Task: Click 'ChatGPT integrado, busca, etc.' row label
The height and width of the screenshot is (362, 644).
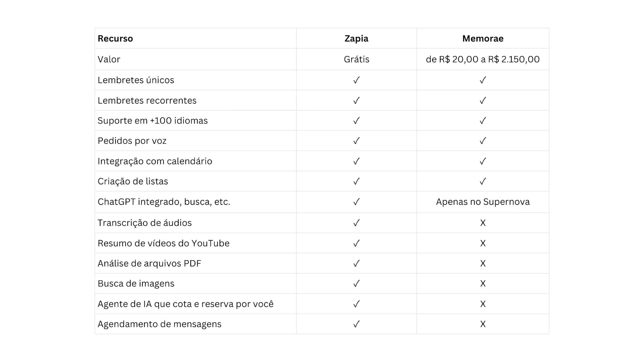Action: (164, 202)
